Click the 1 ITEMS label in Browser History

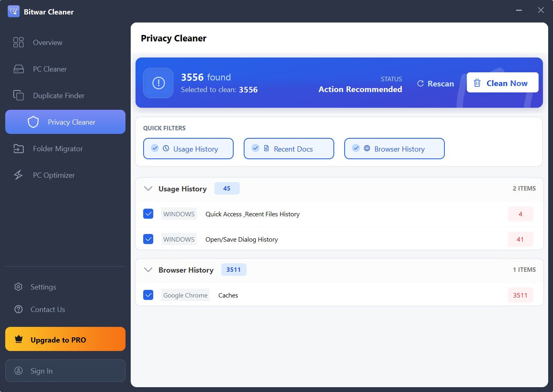pos(524,269)
